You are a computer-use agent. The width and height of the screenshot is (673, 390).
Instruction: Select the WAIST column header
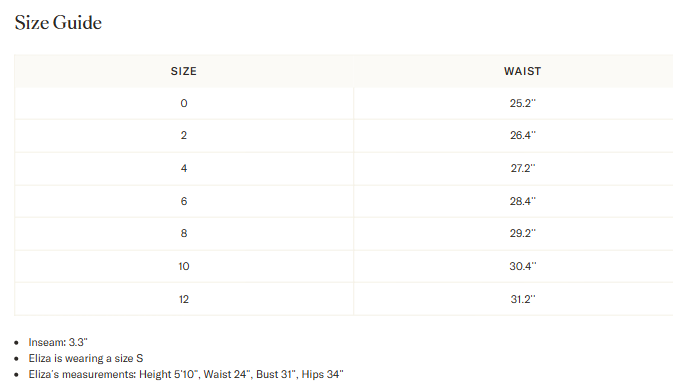(522, 71)
